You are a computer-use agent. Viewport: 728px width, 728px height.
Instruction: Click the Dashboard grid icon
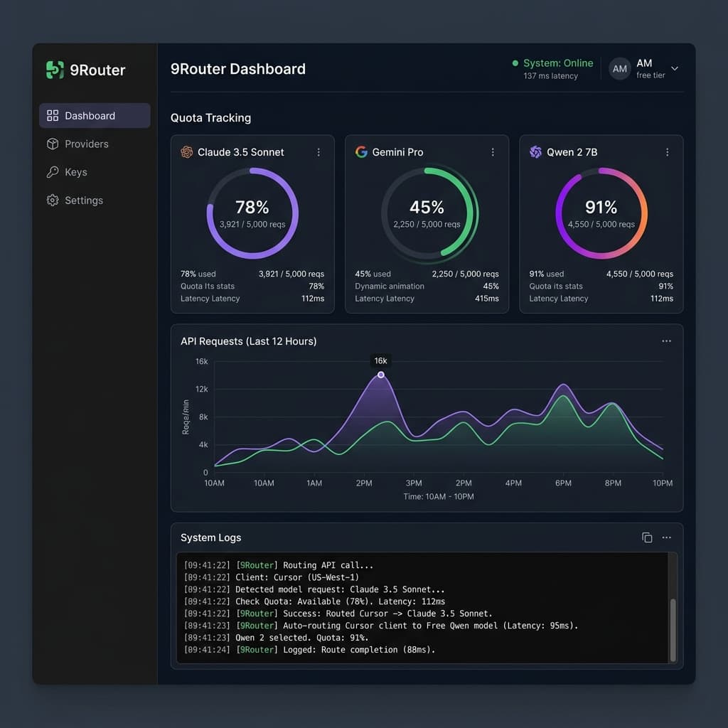53,116
